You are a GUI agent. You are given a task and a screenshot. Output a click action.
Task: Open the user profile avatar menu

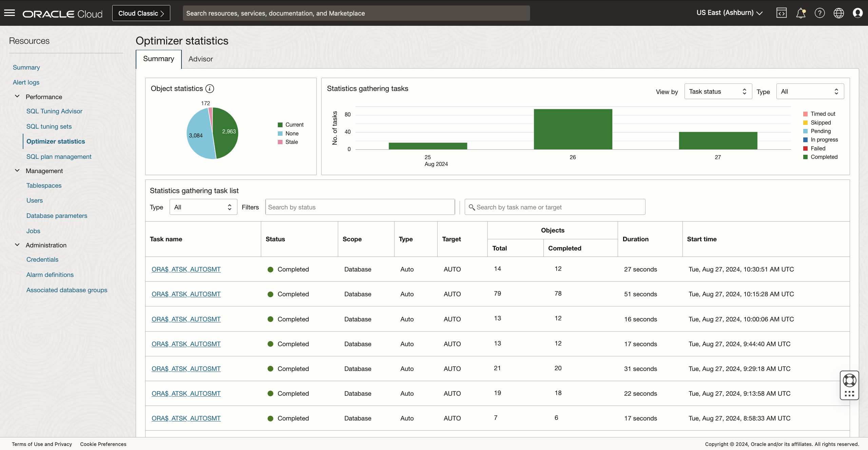coord(857,13)
